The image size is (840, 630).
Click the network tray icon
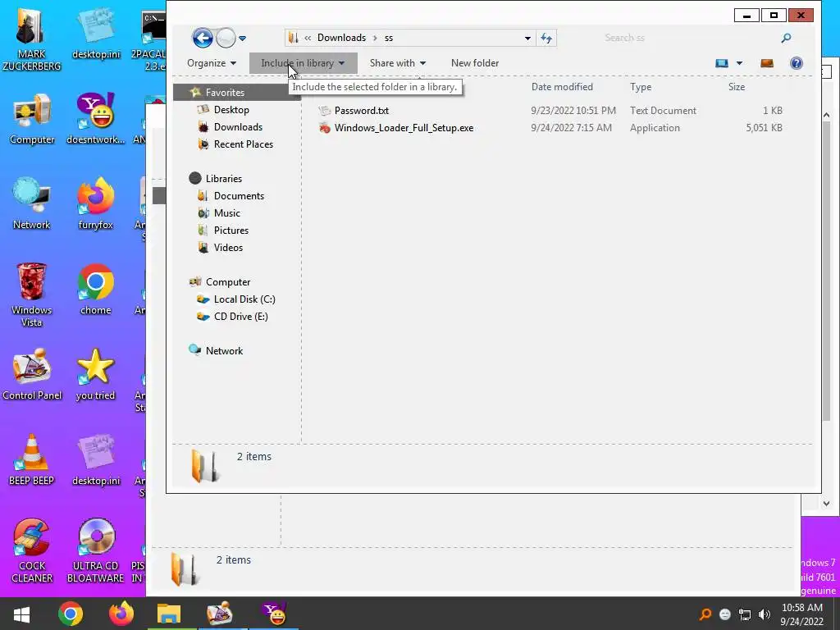click(745, 614)
